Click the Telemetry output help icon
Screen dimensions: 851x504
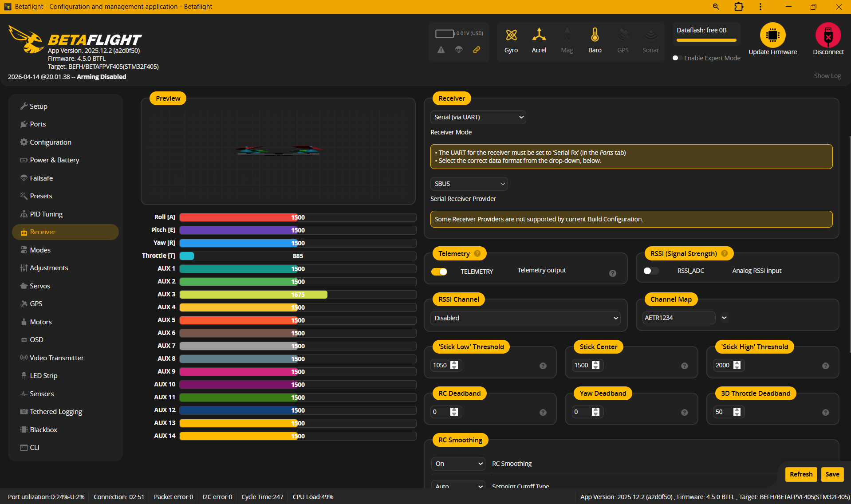click(x=612, y=273)
